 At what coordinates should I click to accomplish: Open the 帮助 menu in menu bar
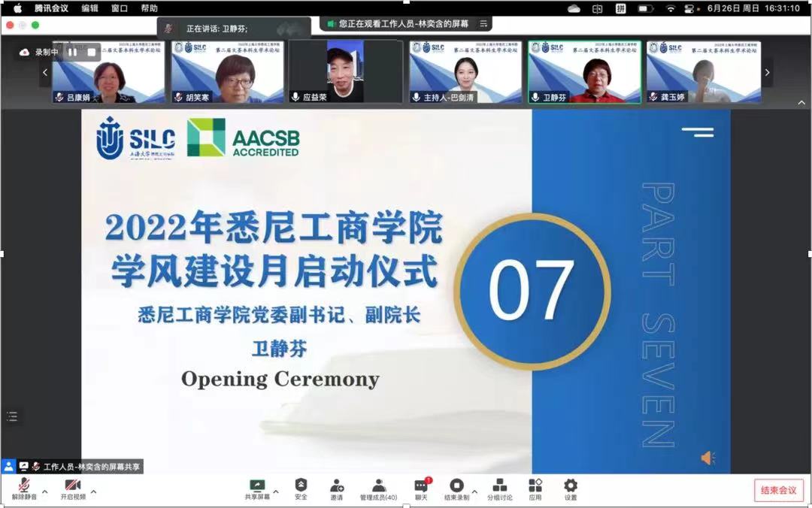pyautogui.click(x=149, y=8)
